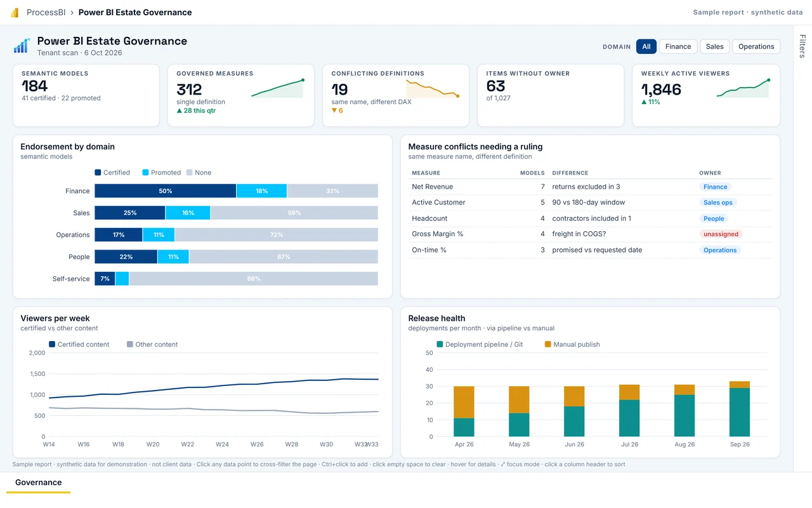Click the None legend item in Endorsement chart
The width and height of the screenshot is (812, 508).
pyautogui.click(x=199, y=173)
